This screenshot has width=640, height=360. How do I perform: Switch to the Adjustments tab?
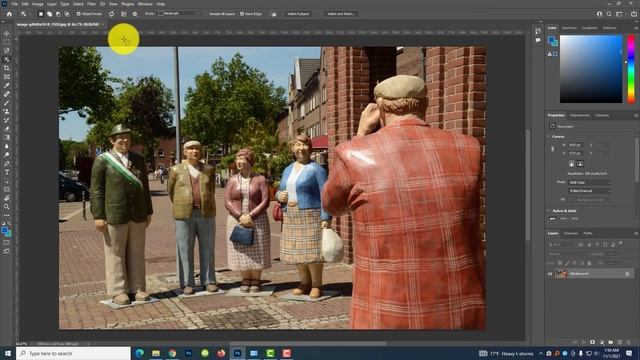pyautogui.click(x=580, y=116)
